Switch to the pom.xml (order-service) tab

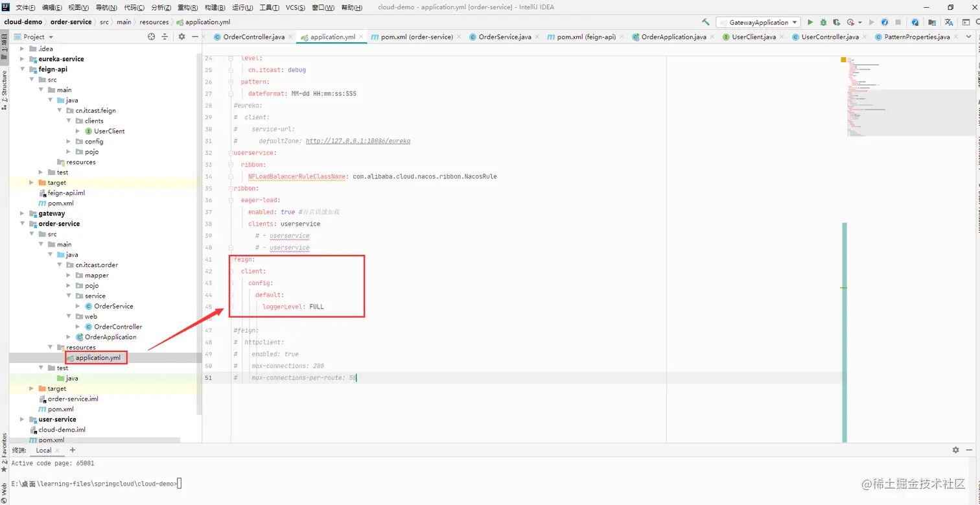(417, 37)
